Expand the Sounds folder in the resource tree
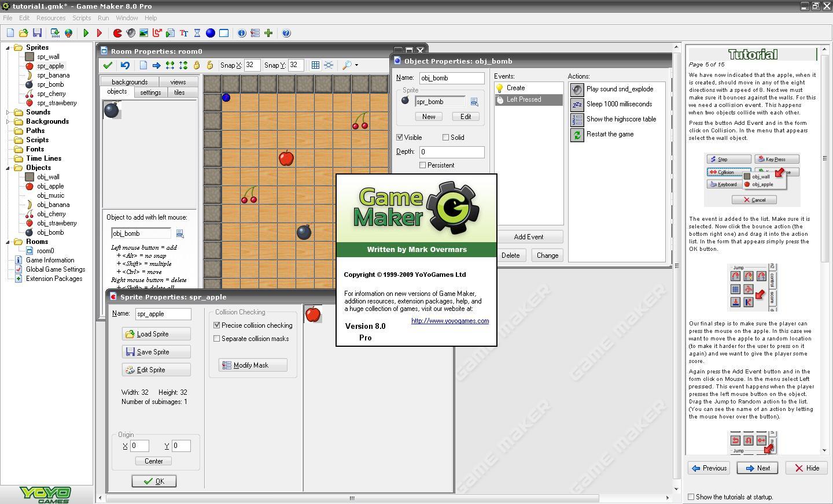The image size is (833, 504). tap(7, 112)
